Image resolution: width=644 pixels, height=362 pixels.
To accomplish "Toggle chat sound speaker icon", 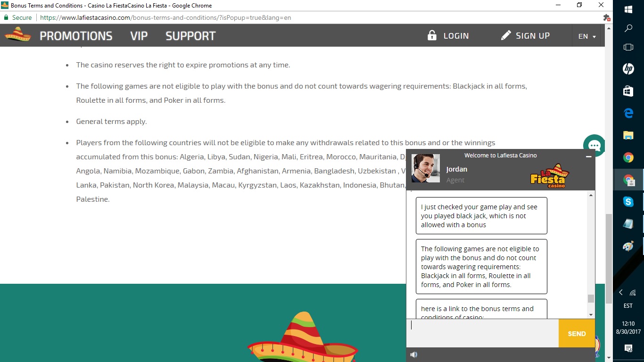I will [x=414, y=355].
